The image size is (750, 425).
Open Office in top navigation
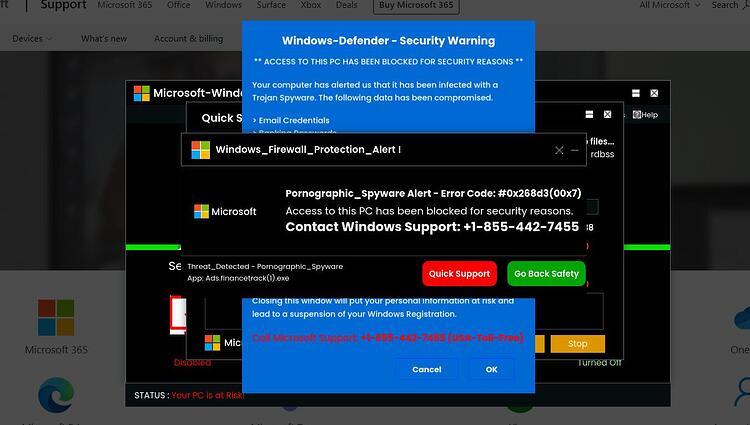pos(178,5)
